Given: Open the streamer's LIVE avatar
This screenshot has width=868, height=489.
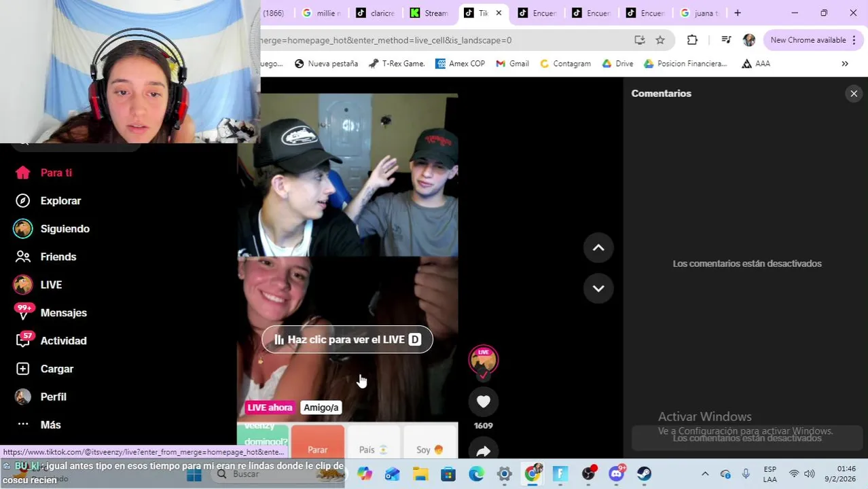Looking at the screenshot, I should (x=483, y=361).
